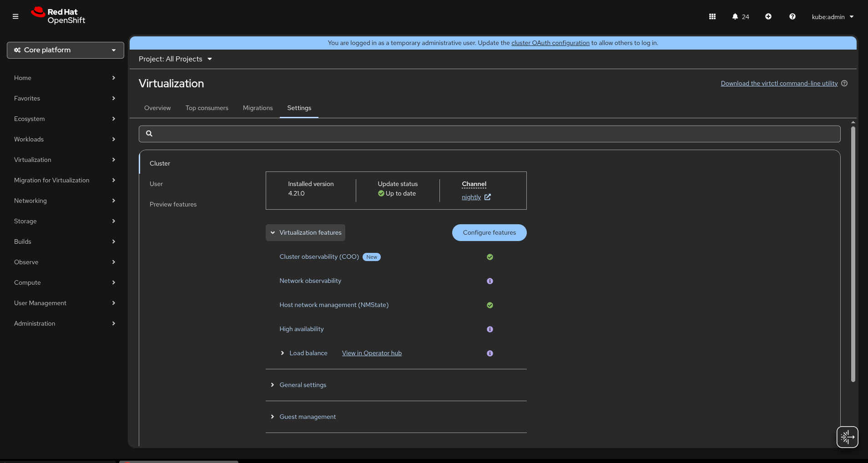Viewport: 868px width, 463px height.
Task: Expand the Favorites navigation section
Action: point(65,98)
